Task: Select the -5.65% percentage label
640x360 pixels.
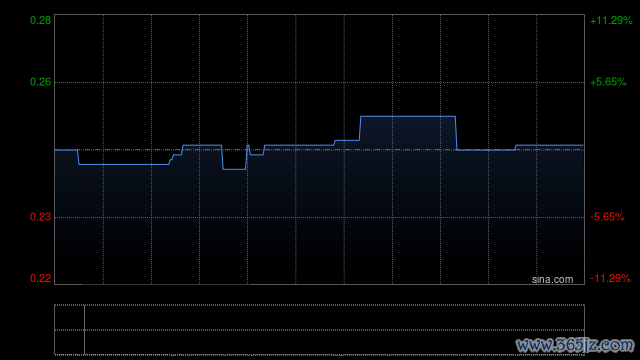Action: click(607, 217)
